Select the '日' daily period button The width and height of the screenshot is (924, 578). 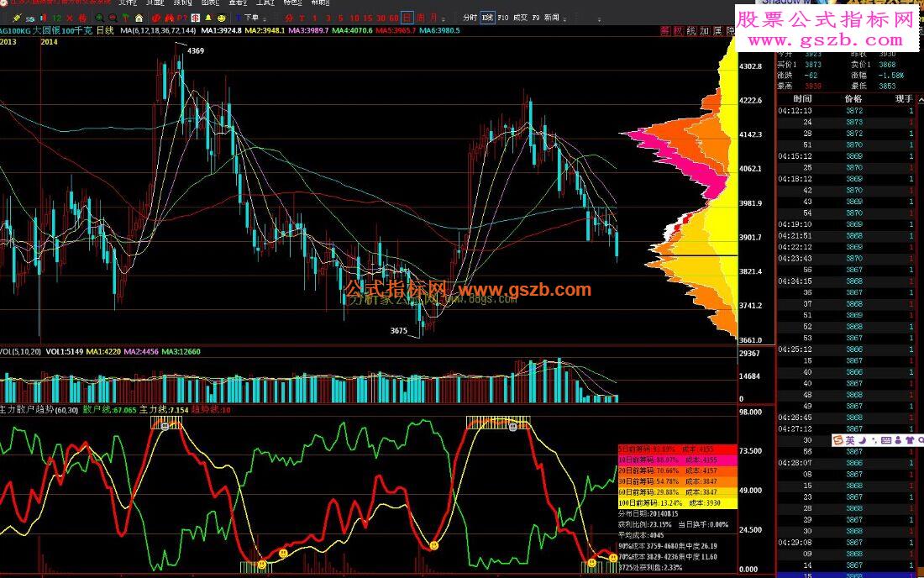click(x=407, y=18)
